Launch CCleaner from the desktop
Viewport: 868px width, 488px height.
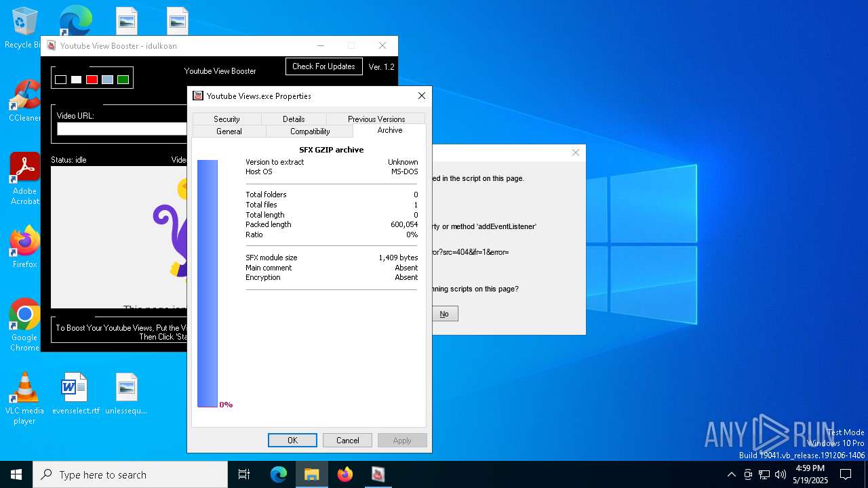point(24,101)
